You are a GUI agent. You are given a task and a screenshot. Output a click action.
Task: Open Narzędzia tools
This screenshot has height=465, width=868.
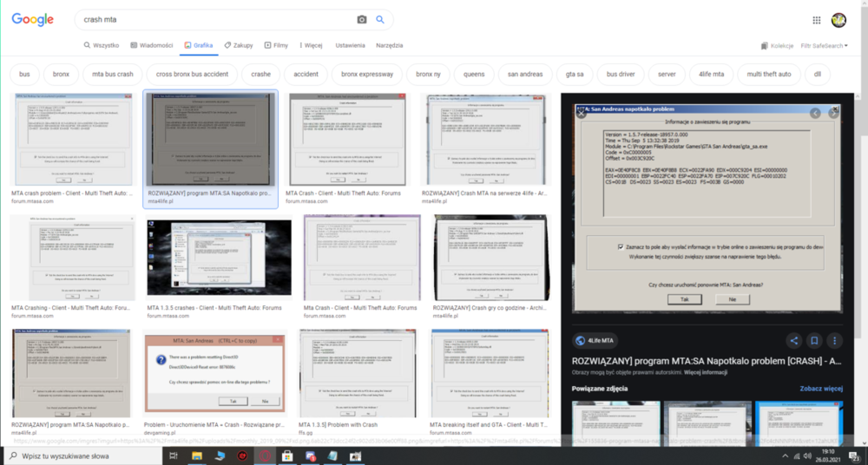(x=390, y=45)
